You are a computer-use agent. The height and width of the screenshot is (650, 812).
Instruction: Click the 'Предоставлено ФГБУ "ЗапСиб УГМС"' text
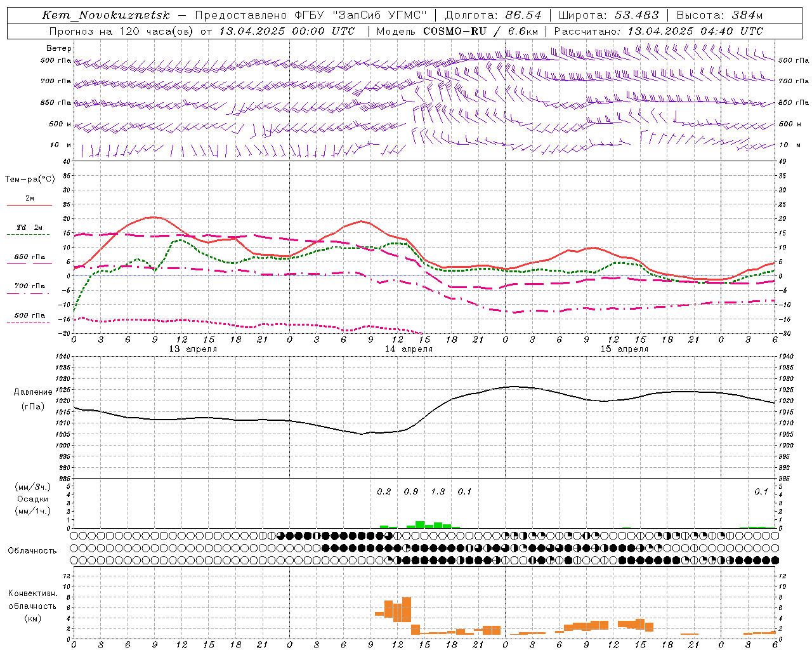(311, 15)
